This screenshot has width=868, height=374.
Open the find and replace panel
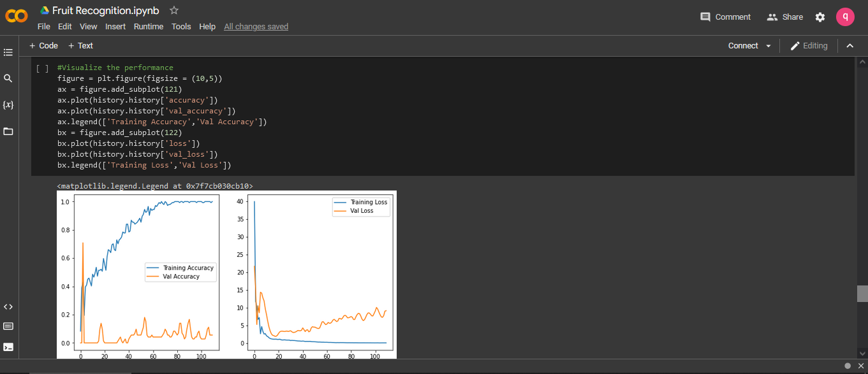point(8,78)
